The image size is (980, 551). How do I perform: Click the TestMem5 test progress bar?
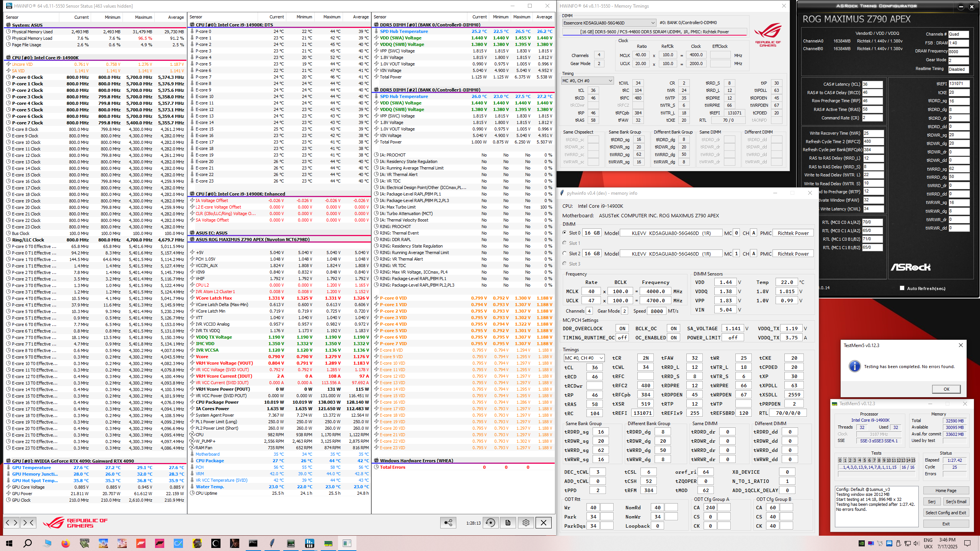[877, 474]
